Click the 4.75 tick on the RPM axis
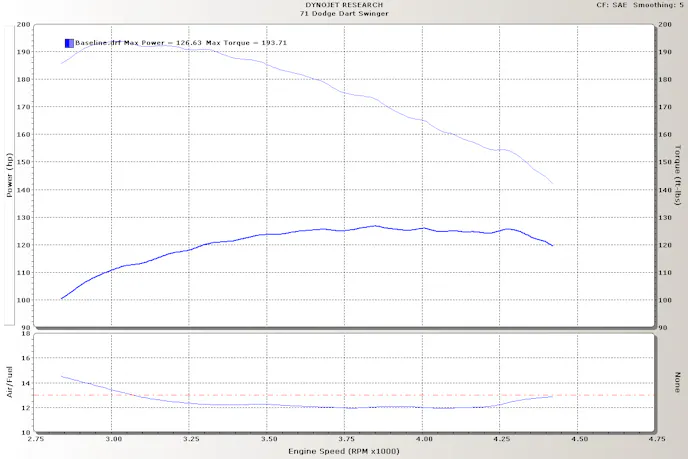 click(x=656, y=440)
